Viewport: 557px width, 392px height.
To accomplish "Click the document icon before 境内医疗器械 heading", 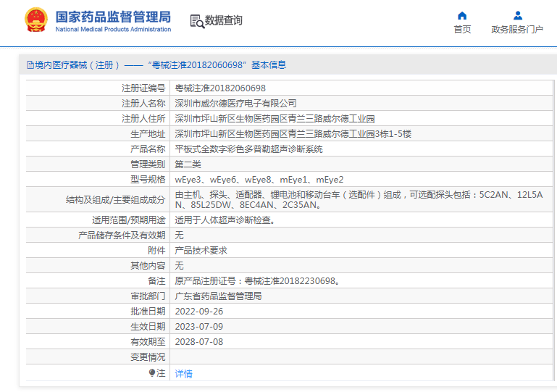I will [30, 65].
